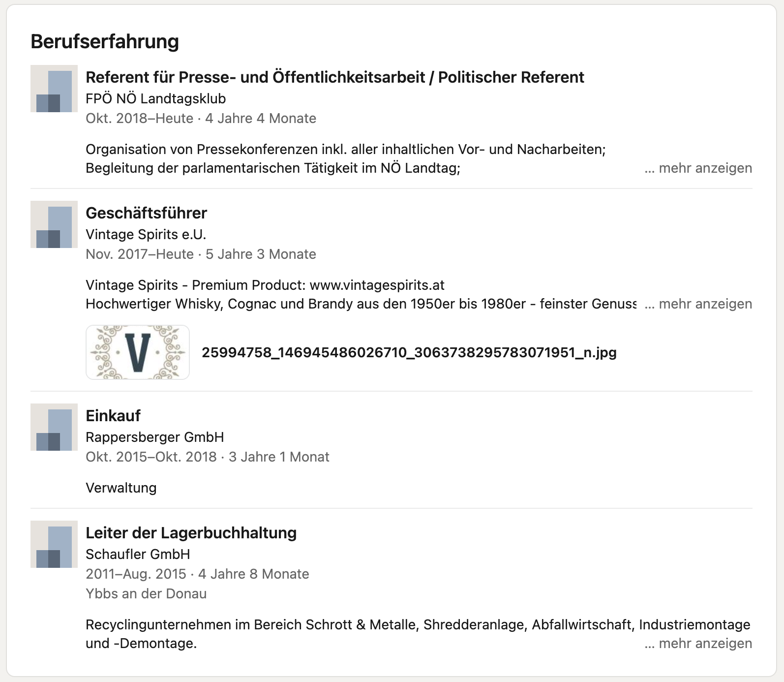Click the Schaufler GmbH company name
Viewport: 784px width, 682px height.
(x=138, y=554)
